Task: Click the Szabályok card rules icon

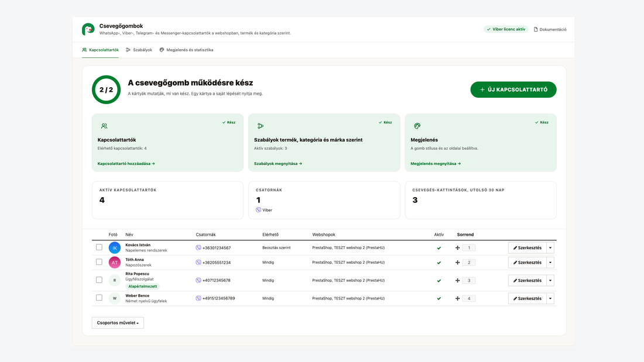Action: (261, 126)
